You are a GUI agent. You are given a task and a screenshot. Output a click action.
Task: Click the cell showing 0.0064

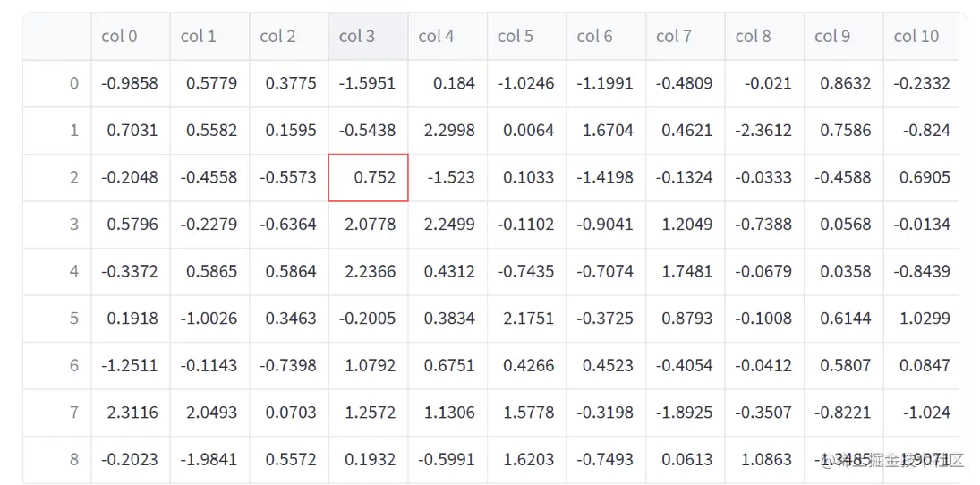pos(527,131)
